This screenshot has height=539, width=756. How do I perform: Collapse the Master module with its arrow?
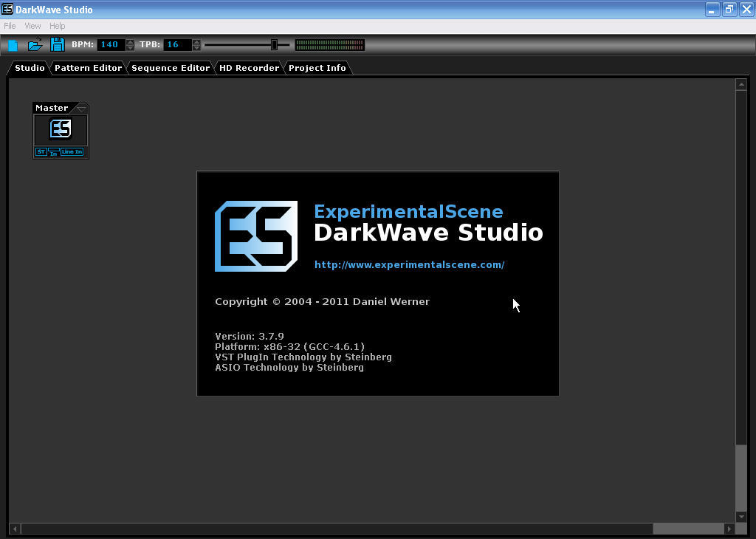pos(81,109)
